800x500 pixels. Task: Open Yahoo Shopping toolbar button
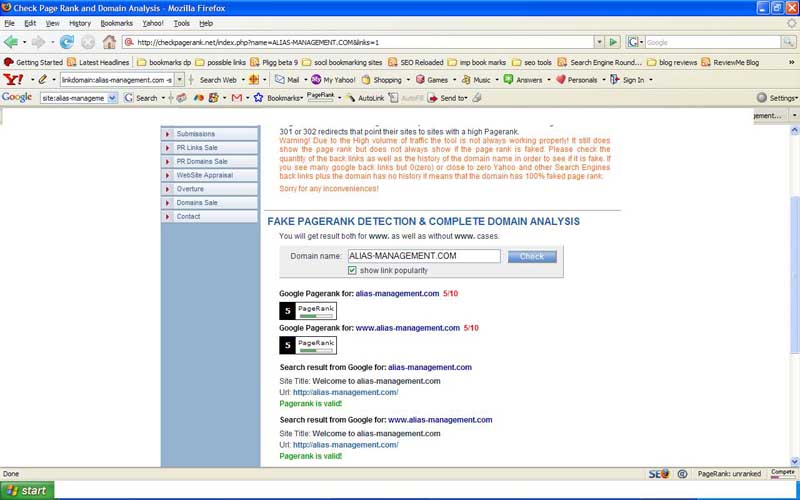[x=382, y=80]
